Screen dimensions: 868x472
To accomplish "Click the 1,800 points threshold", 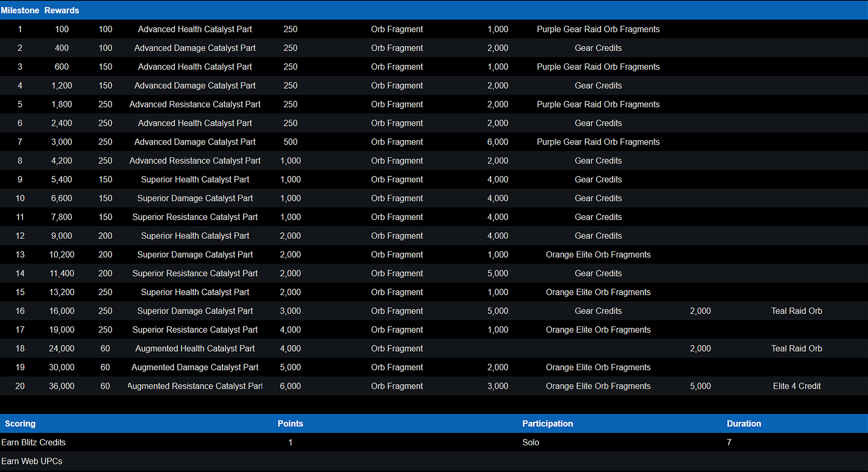I will pyautogui.click(x=61, y=104).
